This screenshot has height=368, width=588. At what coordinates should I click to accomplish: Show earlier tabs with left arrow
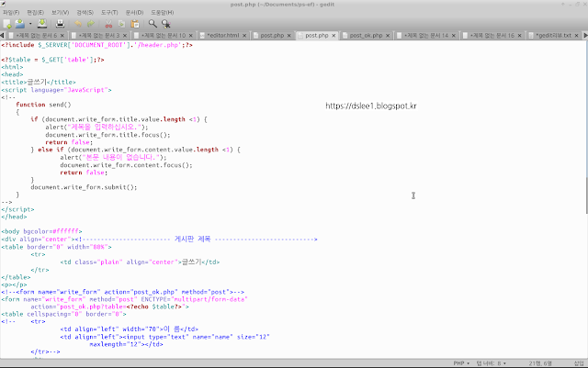click(x=2, y=35)
